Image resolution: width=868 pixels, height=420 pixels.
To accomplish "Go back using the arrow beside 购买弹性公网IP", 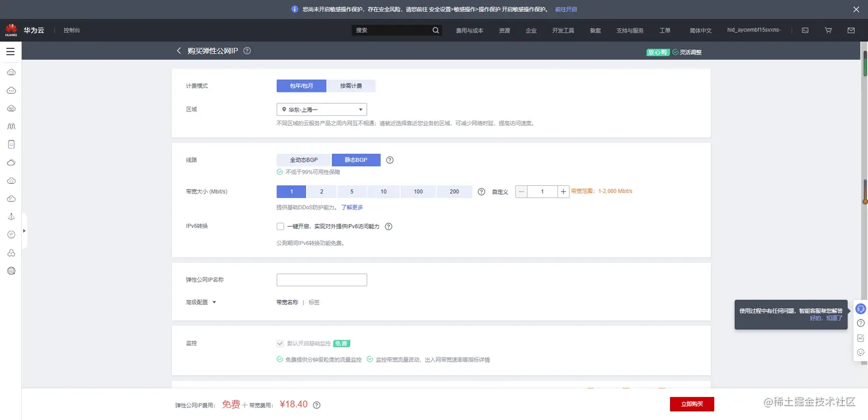I will point(179,51).
